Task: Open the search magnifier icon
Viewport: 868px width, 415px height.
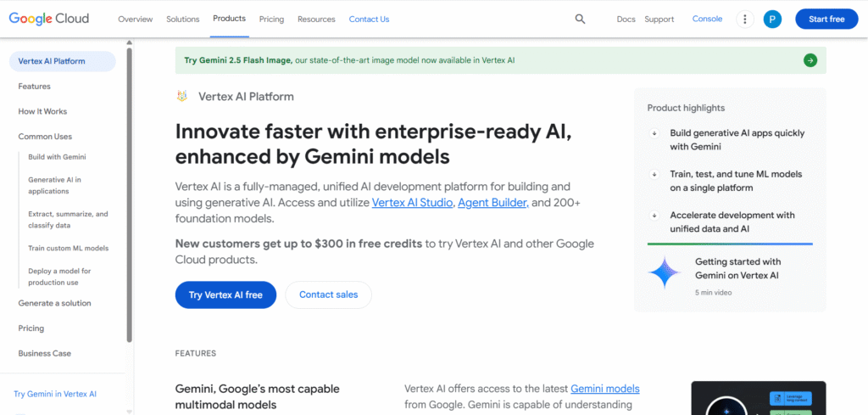Action: (580, 19)
